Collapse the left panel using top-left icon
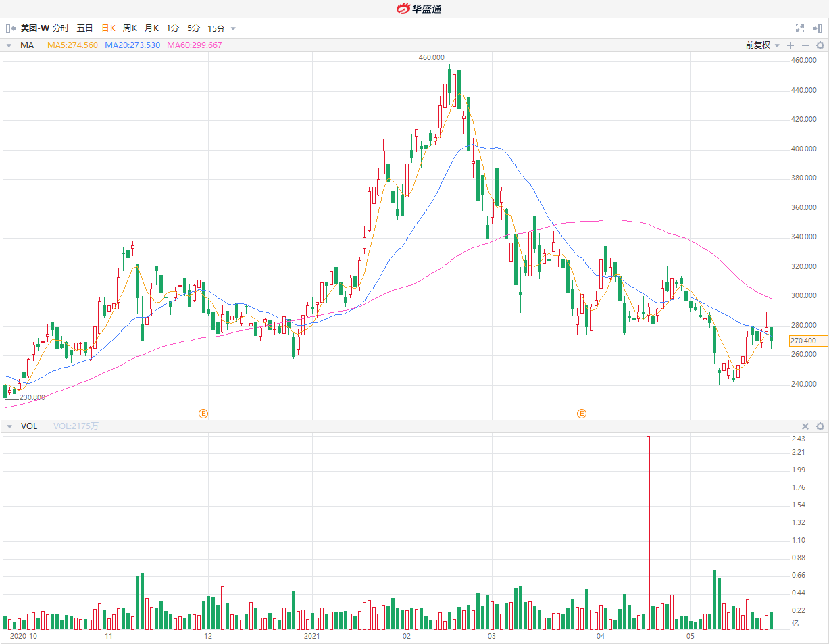Viewport: 829px width, 644px height. click(x=10, y=28)
